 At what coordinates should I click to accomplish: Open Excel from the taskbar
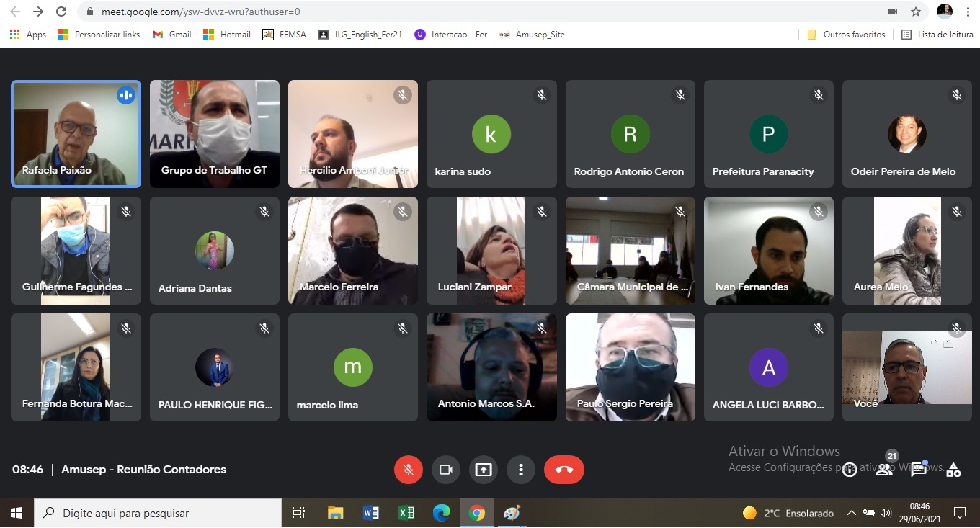coord(406,513)
